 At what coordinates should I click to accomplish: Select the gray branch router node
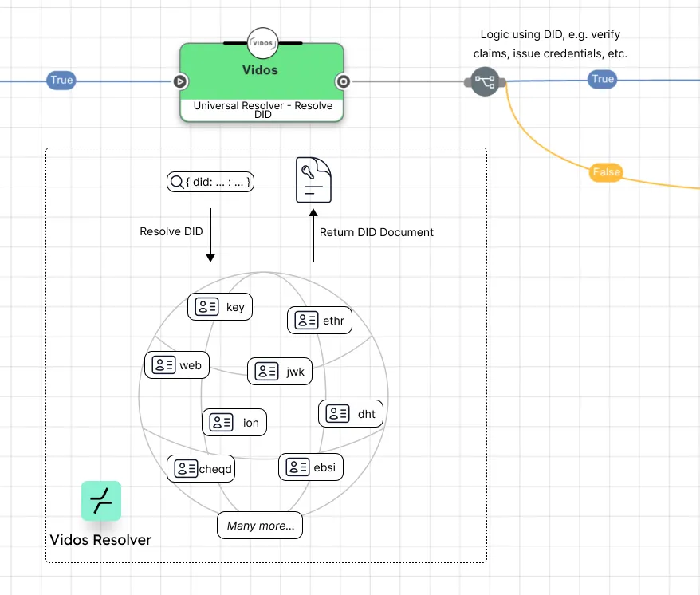pyautogui.click(x=485, y=81)
